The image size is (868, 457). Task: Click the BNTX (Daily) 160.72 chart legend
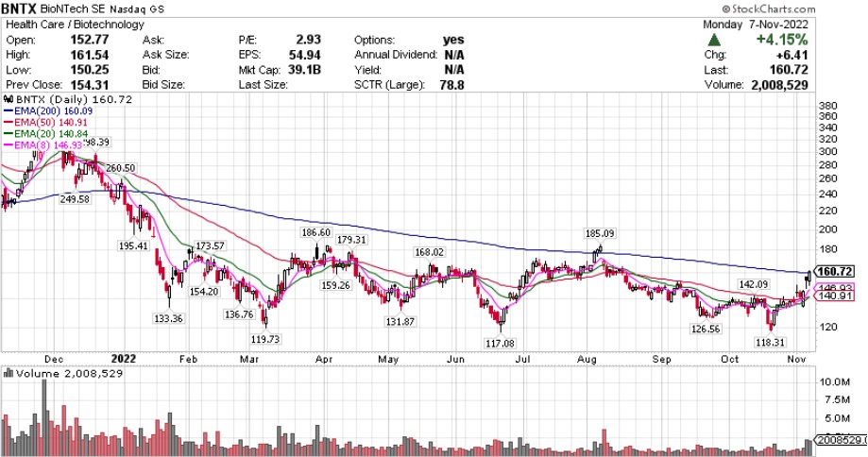tap(70, 99)
